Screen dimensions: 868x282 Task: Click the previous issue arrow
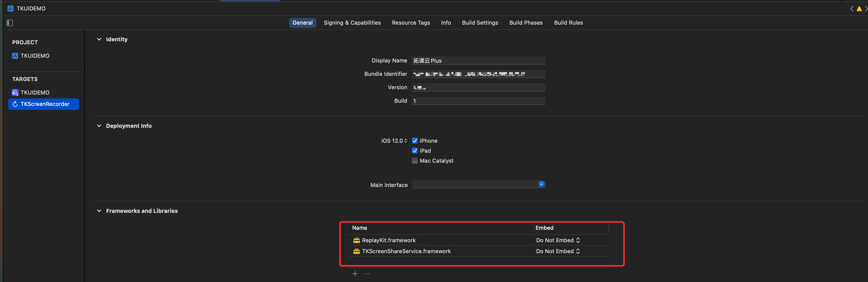coord(852,9)
